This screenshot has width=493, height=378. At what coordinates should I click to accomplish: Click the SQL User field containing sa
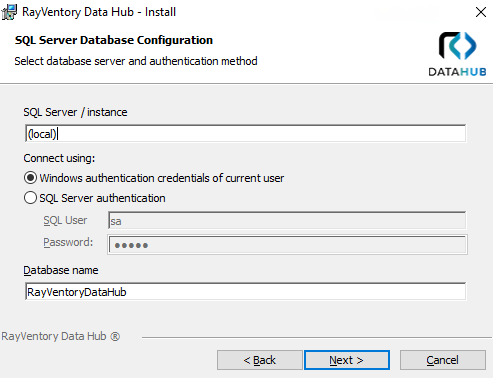[x=287, y=220]
